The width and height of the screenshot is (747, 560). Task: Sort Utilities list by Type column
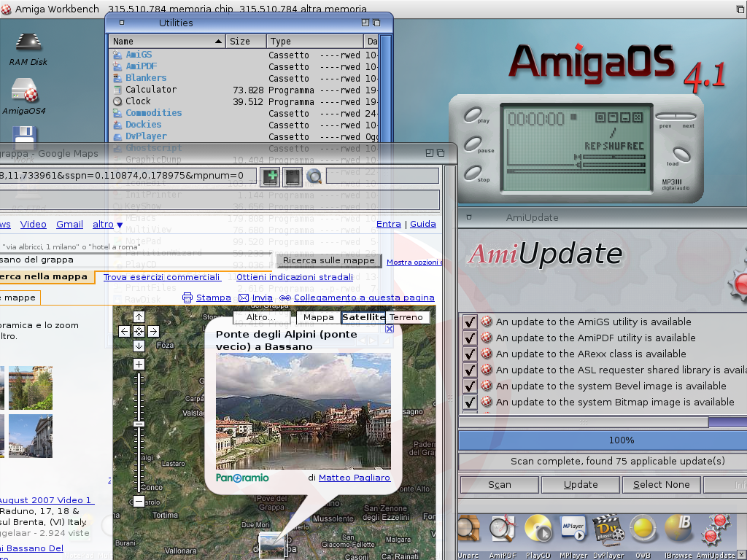pos(314,42)
